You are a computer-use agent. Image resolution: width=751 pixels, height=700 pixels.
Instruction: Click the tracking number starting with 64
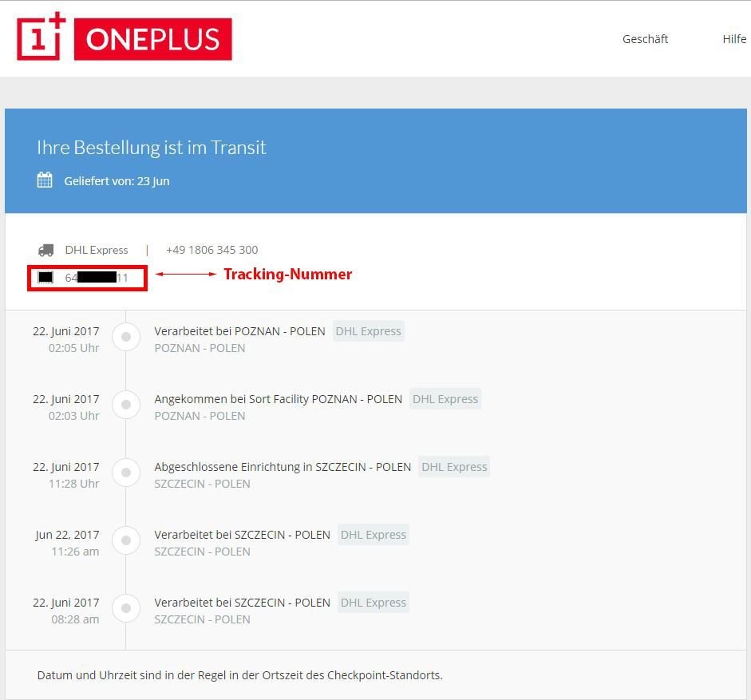[97, 278]
